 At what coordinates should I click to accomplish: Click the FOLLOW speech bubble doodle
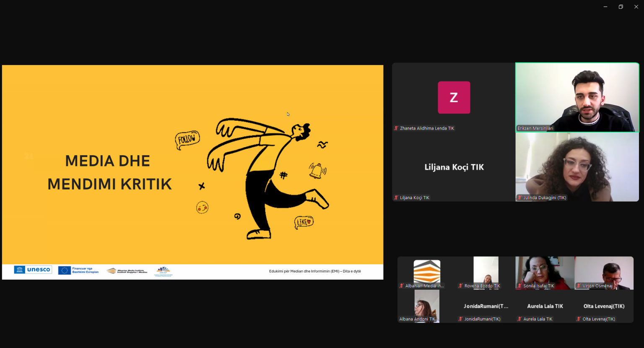187,139
